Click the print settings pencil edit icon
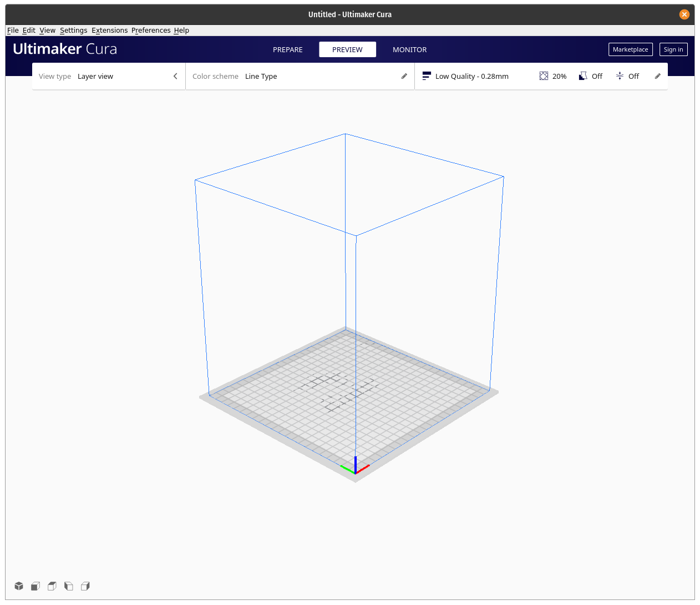Screen dimensions: 700x605 tap(657, 77)
